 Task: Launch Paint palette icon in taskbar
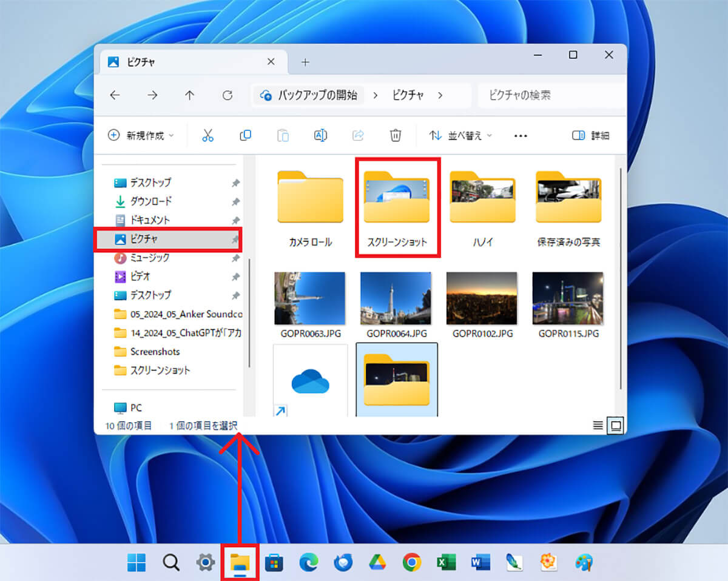click(x=584, y=563)
